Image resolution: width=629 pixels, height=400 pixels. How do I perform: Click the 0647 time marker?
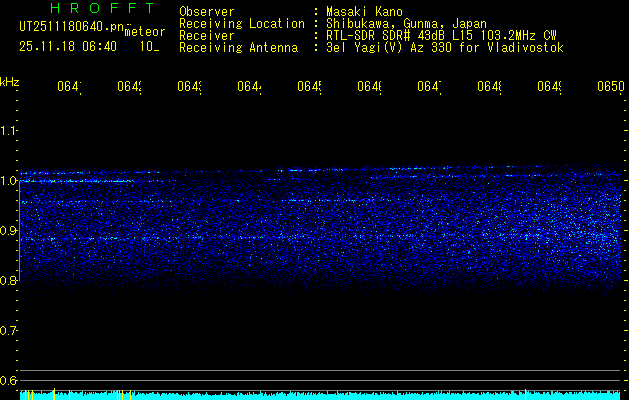[x=430, y=86]
